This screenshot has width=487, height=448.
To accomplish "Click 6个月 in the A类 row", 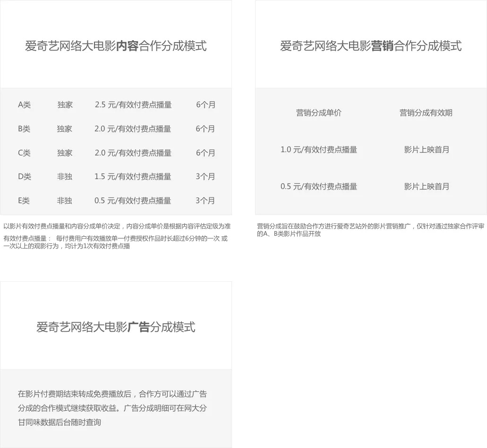I will (x=205, y=105).
